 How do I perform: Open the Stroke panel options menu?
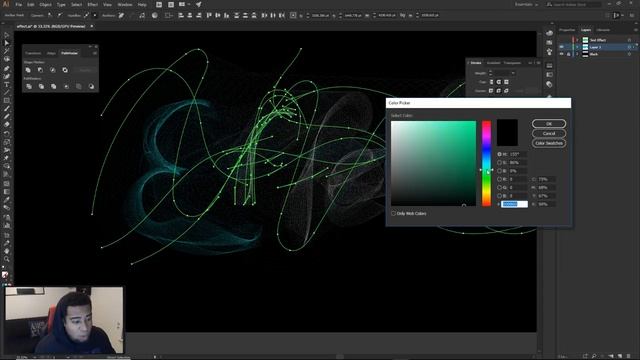[538, 63]
